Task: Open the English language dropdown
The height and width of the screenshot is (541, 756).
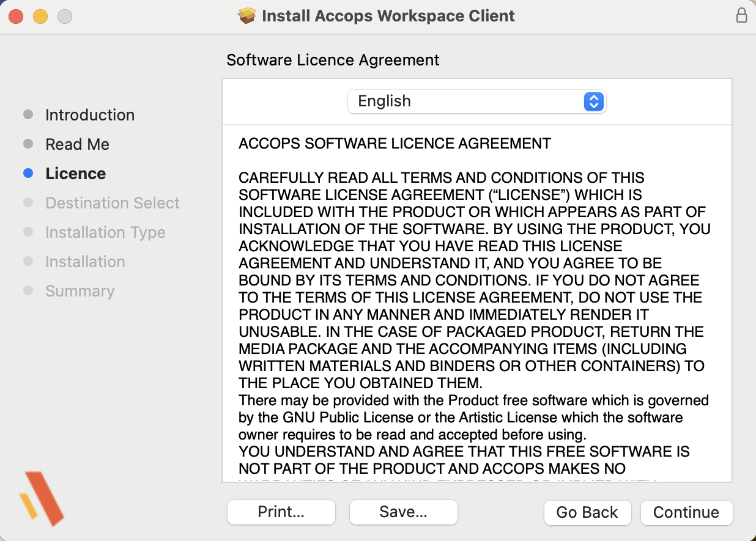Action: tap(476, 101)
